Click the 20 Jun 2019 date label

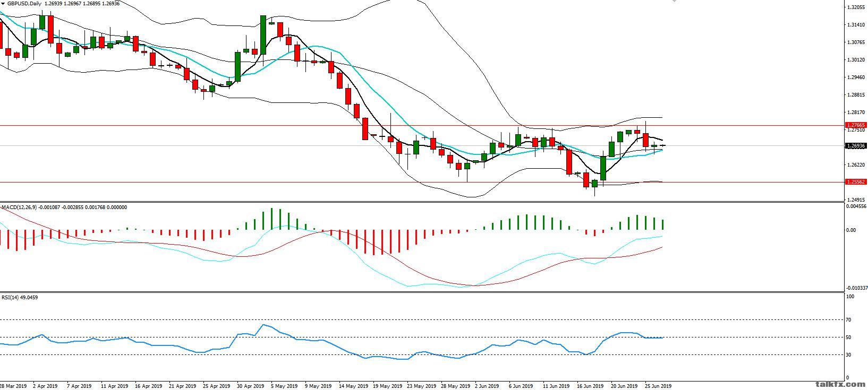(x=625, y=386)
